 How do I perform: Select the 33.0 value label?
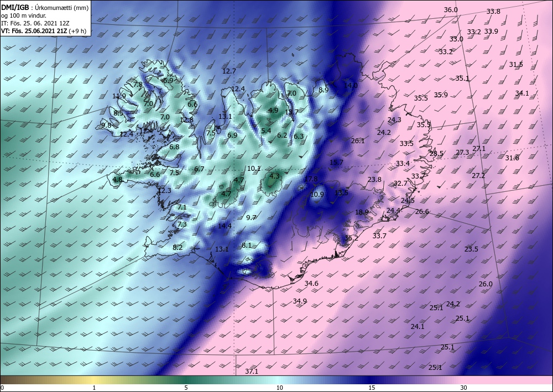456,39
